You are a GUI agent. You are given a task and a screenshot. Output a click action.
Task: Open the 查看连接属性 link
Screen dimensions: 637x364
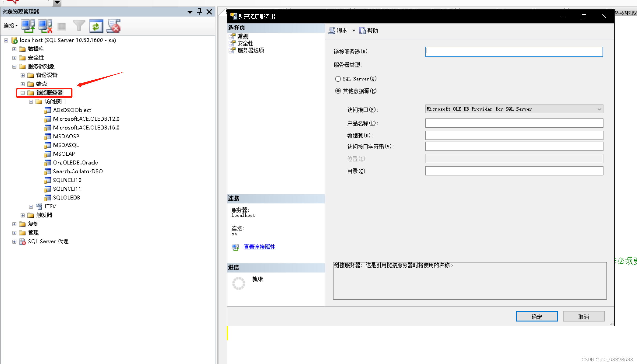[x=259, y=247]
